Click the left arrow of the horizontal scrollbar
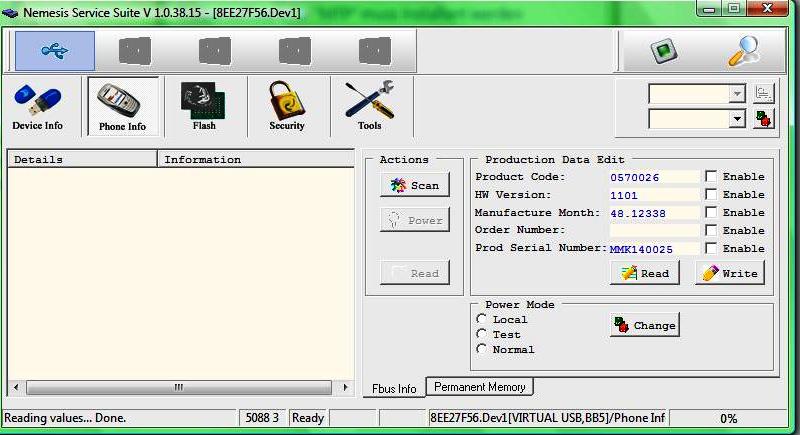The height and width of the screenshot is (435, 800). tap(16, 388)
